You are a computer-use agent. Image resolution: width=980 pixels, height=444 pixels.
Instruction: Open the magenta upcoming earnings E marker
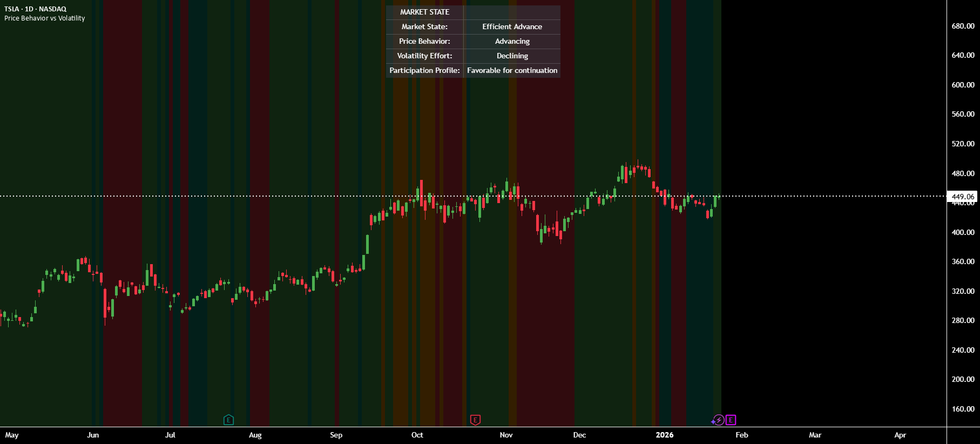point(731,420)
